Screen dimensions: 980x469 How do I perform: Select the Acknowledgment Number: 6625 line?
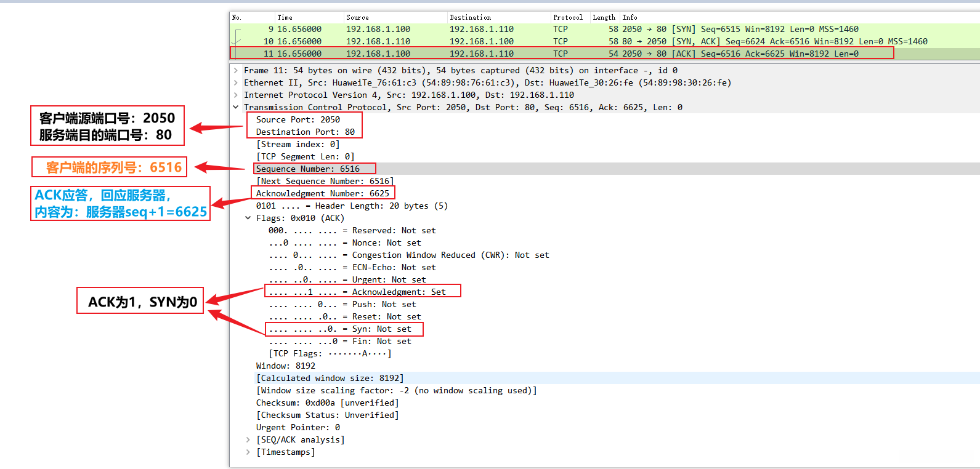point(323,194)
